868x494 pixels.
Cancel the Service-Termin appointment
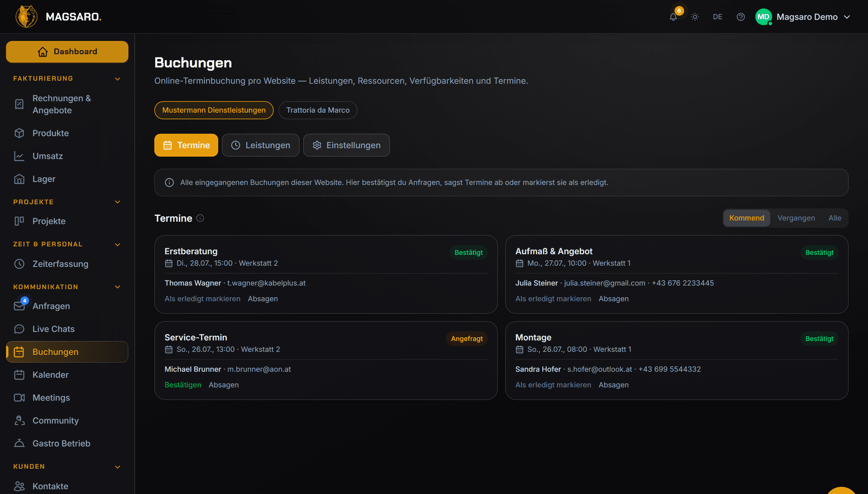click(224, 385)
